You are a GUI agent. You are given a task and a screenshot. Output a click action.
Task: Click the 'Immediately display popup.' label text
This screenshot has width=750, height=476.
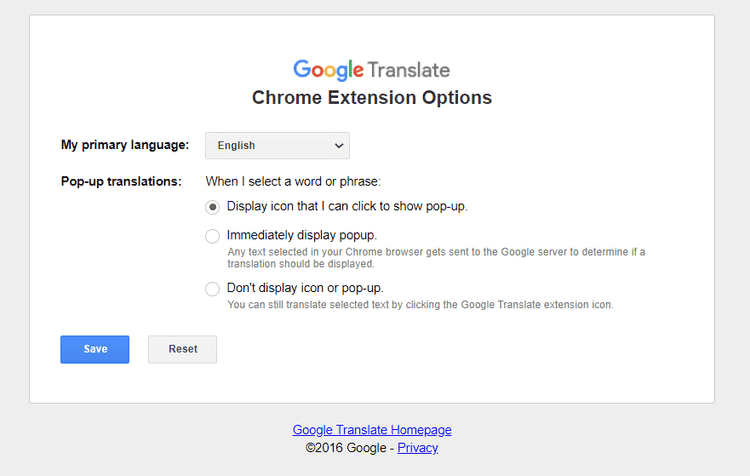[x=302, y=235]
